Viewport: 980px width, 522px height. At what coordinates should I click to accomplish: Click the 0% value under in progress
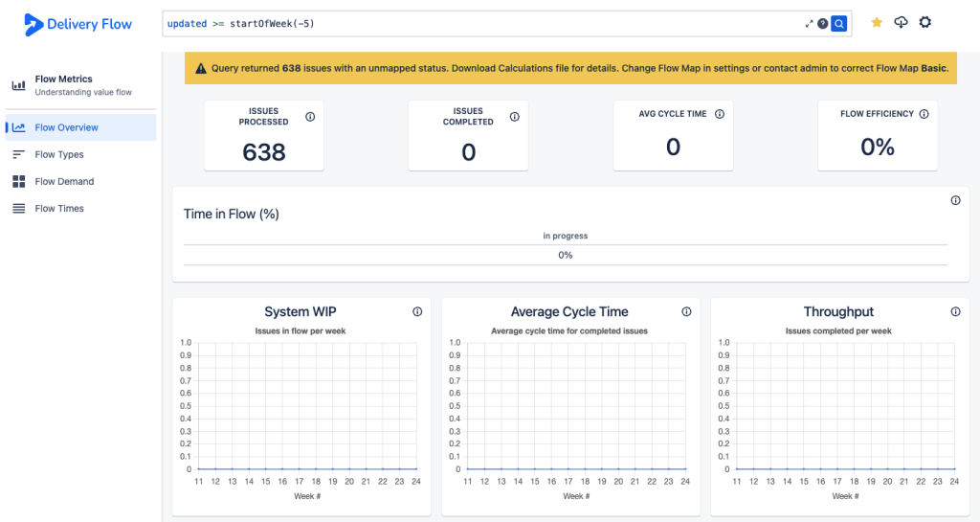pos(565,255)
